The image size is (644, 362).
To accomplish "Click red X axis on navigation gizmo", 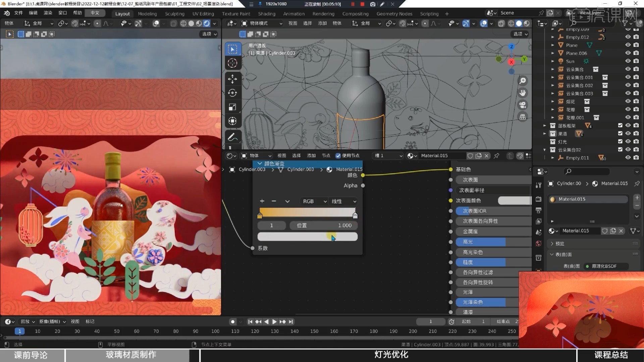I will pos(511,62).
